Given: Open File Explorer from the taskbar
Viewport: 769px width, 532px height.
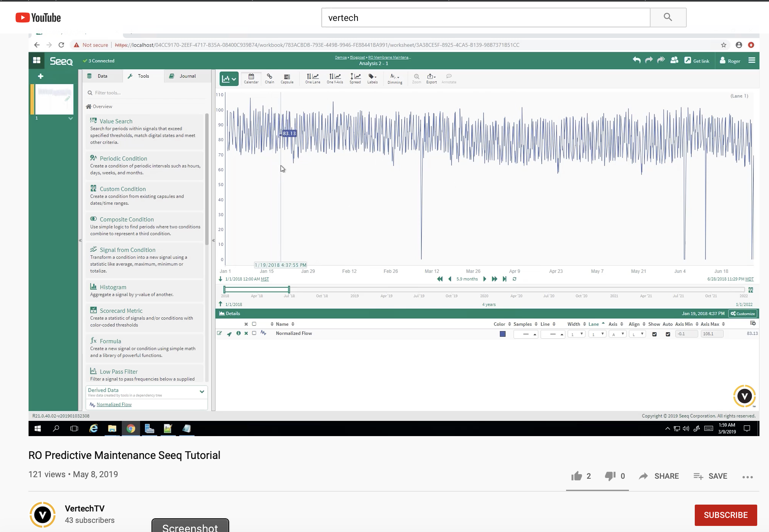Looking at the screenshot, I should 112,428.
